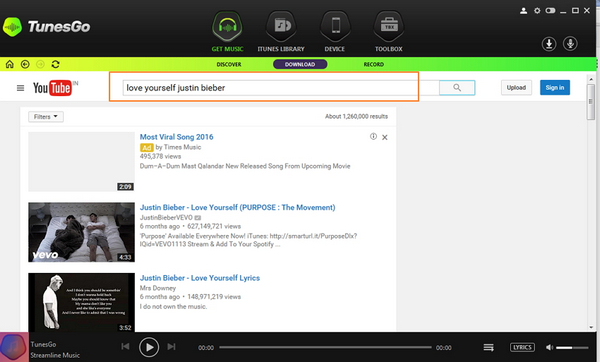The width and height of the screenshot is (600, 362).
Task: Click the '148,971,219 views' text
Action: (x=214, y=297)
